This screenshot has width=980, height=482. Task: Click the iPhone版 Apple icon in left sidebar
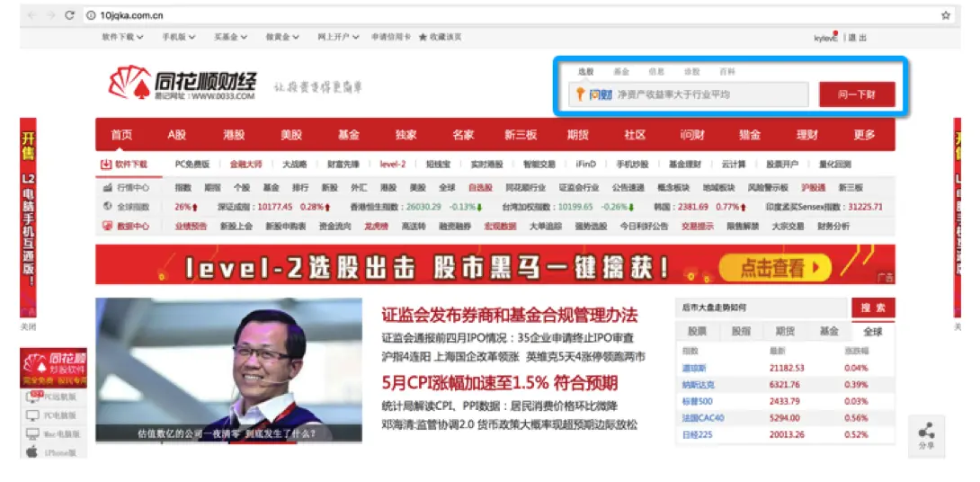coord(31,453)
